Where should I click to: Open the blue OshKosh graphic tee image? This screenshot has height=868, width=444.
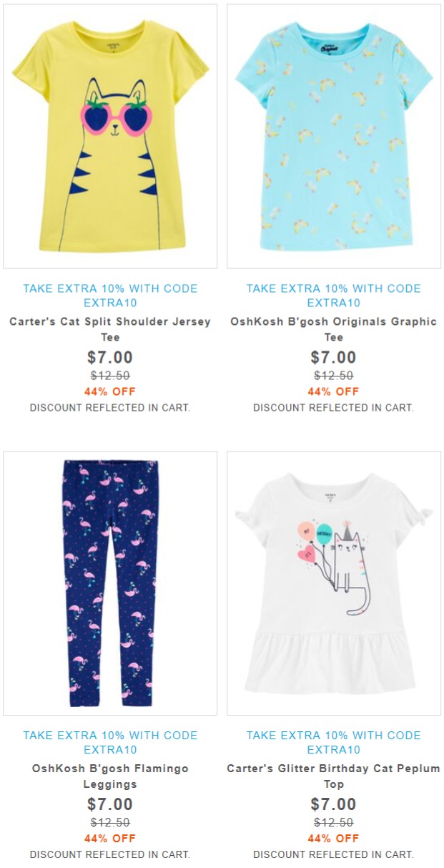(x=334, y=136)
